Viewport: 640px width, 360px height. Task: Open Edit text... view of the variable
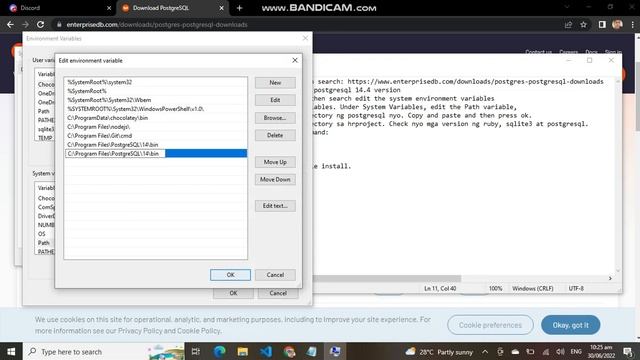(275, 206)
